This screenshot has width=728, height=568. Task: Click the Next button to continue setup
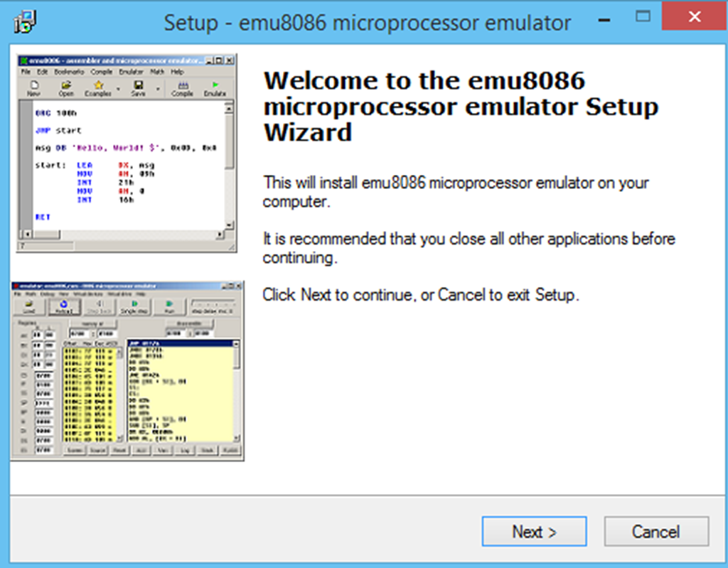[534, 531]
